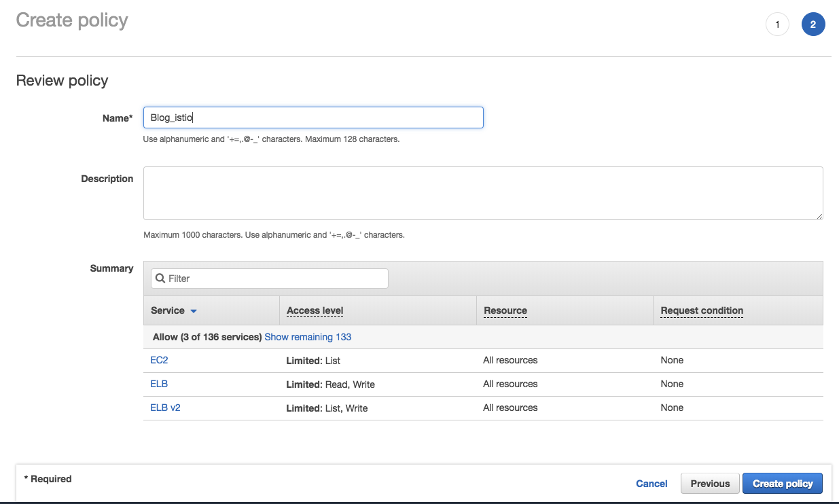Click the policy Name input field
The width and height of the screenshot is (839, 504).
(313, 118)
